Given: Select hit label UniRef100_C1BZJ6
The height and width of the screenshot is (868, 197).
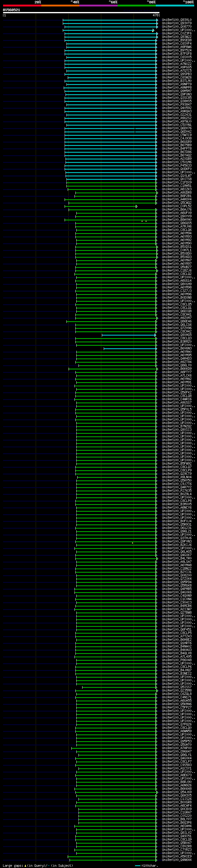Looking at the screenshot, I should tap(177, 270).
